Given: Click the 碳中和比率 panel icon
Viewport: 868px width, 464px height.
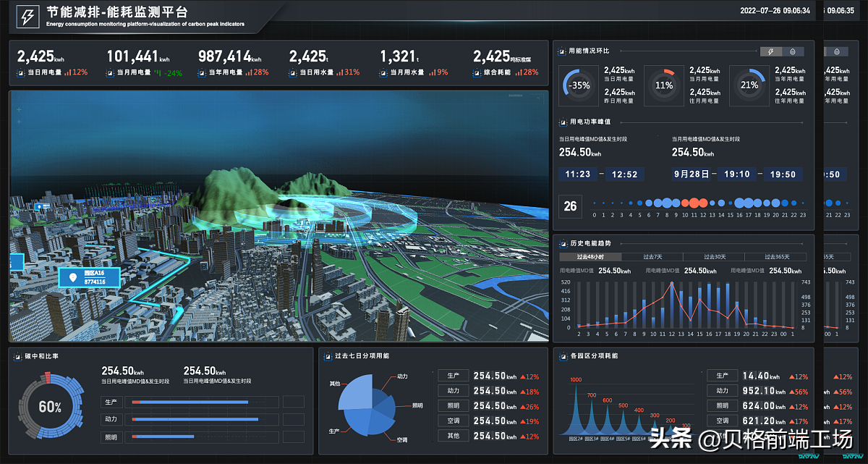Looking at the screenshot, I should [x=18, y=356].
